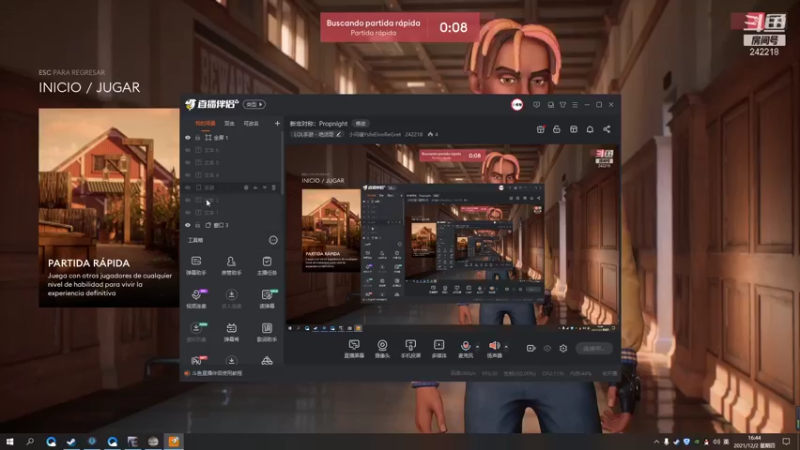
Task: Add a 直播屏幕 screen capture source
Action: click(354, 349)
